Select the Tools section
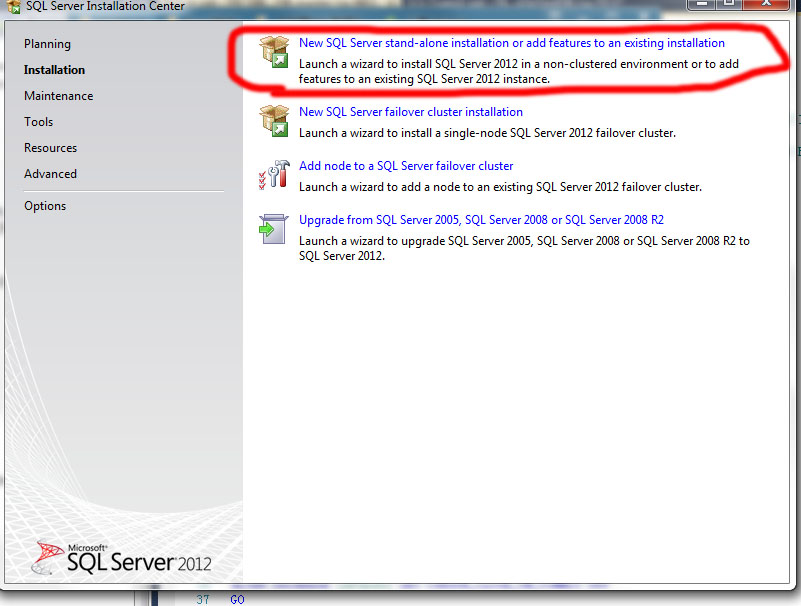 click(x=38, y=121)
